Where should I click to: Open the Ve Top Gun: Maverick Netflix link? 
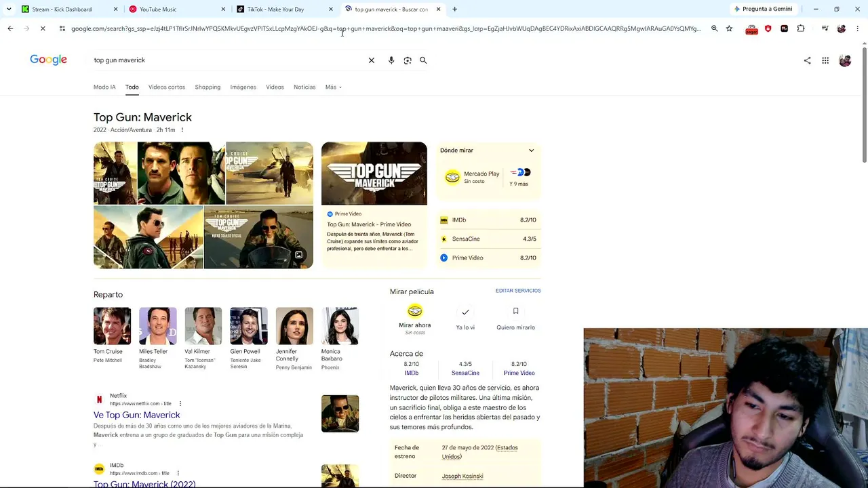[137, 415]
